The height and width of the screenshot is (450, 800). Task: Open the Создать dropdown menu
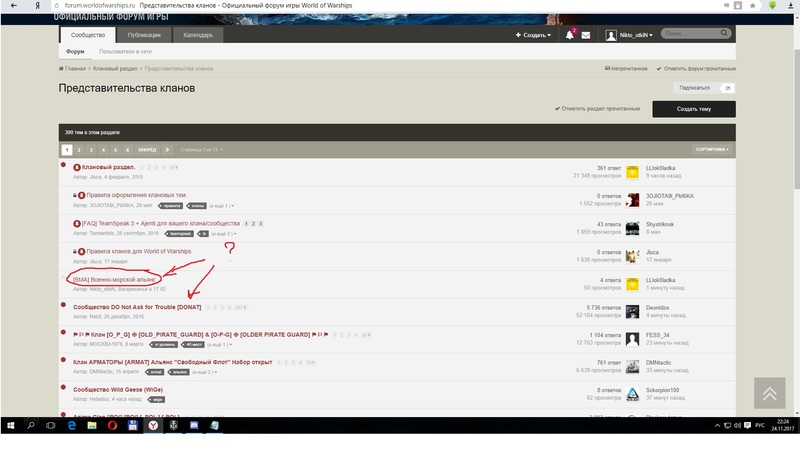point(533,35)
